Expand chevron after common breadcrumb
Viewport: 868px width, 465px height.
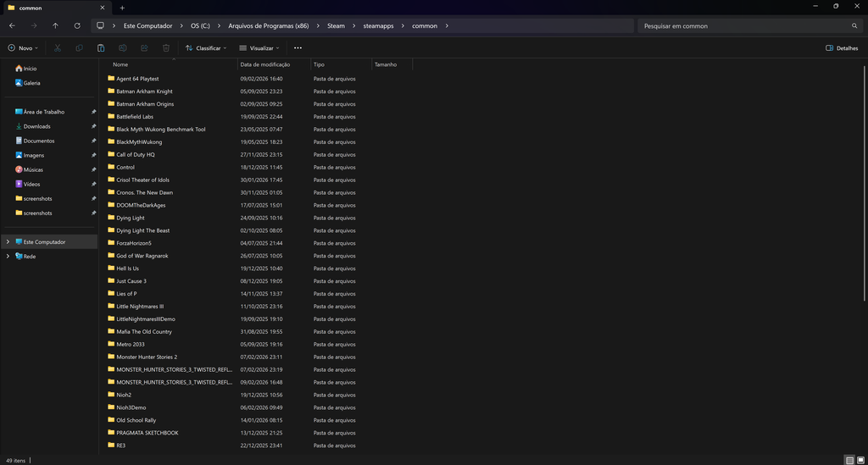(447, 26)
